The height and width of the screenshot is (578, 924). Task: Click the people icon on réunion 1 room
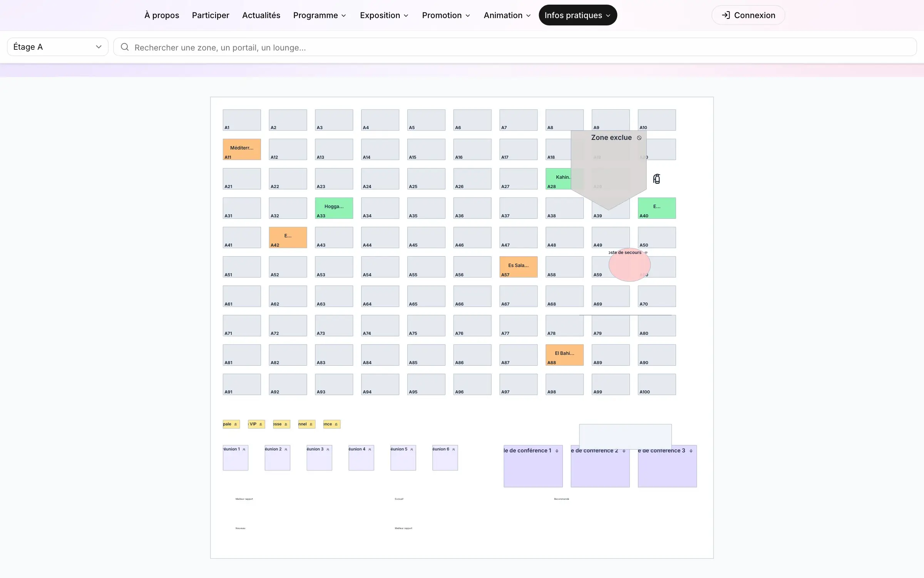pos(244,449)
